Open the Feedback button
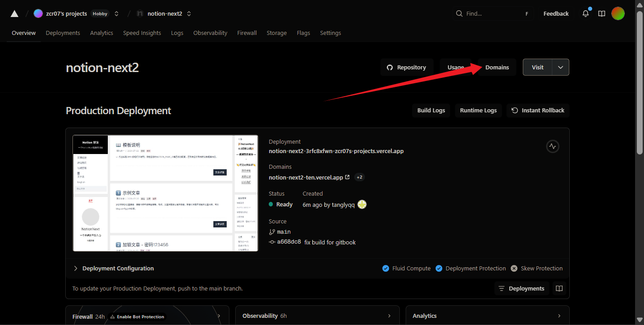This screenshot has height=325, width=644. click(556, 13)
